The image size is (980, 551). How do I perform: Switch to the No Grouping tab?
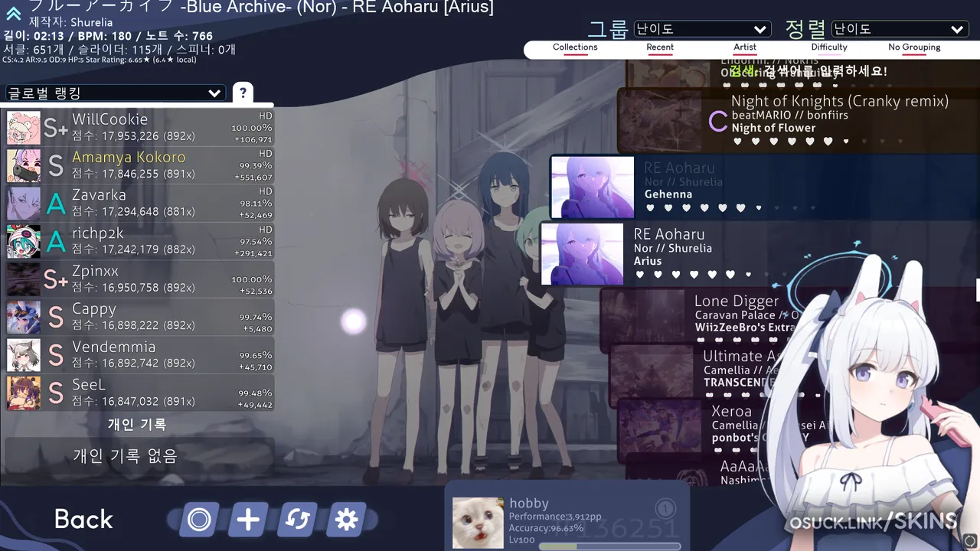(914, 48)
